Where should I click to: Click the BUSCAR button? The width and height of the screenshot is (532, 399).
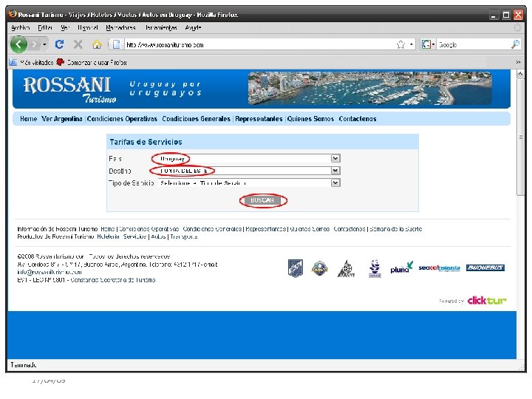pyautogui.click(x=262, y=200)
